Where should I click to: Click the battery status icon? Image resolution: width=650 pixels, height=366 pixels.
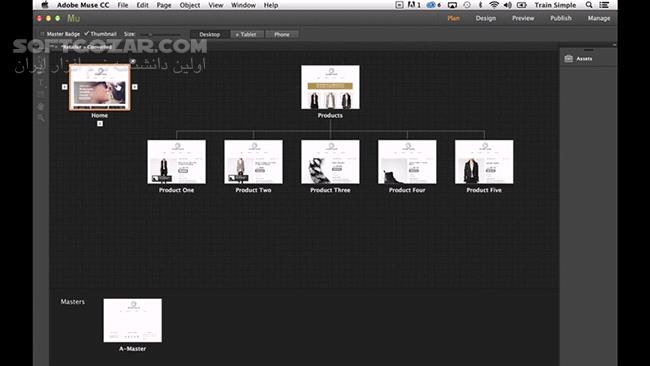pos(521,5)
